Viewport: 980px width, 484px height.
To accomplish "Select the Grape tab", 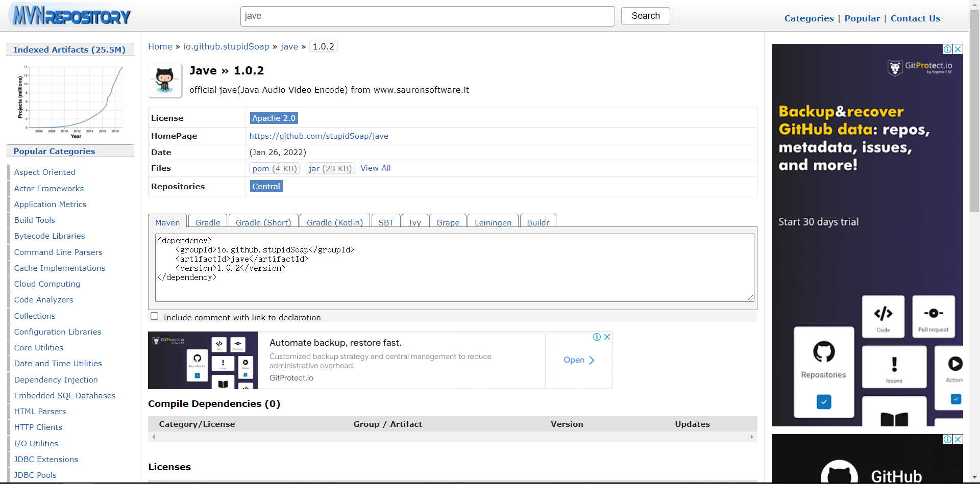I will [448, 222].
